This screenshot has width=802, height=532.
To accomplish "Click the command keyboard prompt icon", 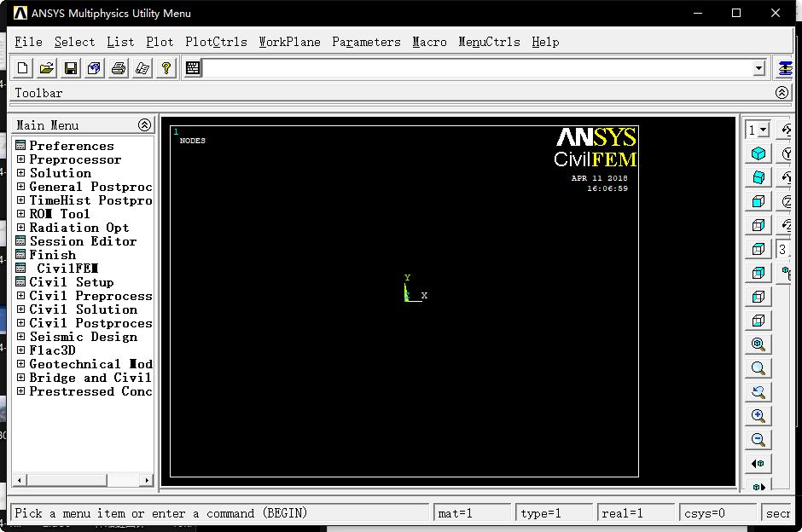I will pyautogui.click(x=193, y=68).
